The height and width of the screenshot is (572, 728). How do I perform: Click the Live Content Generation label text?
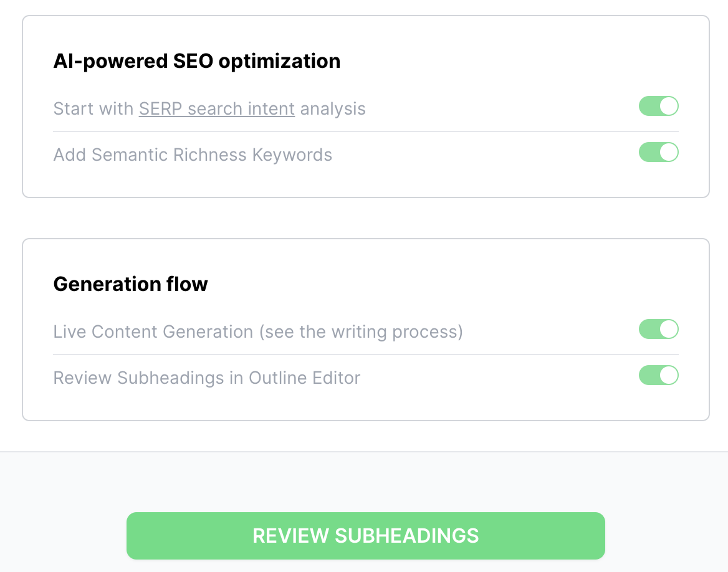pyautogui.click(x=258, y=331)
